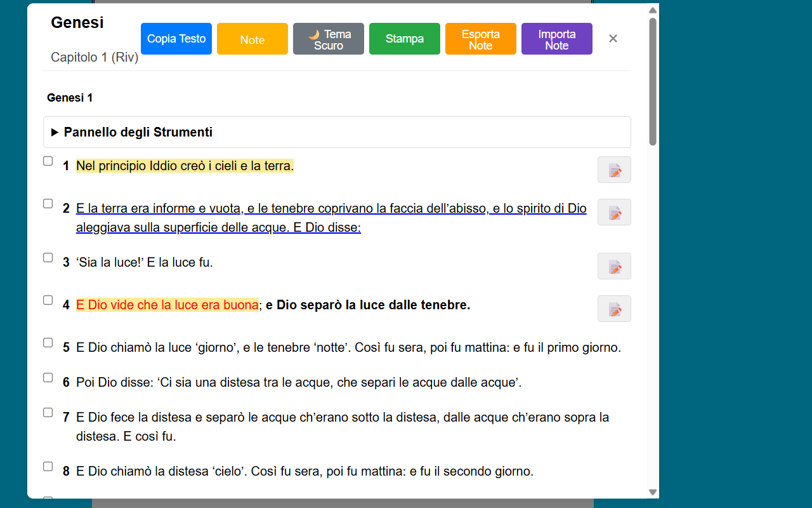Viewport: 812px width, 508px height.
Task: Click the scrollbar down arrow
Action: (x=652, y=491)
